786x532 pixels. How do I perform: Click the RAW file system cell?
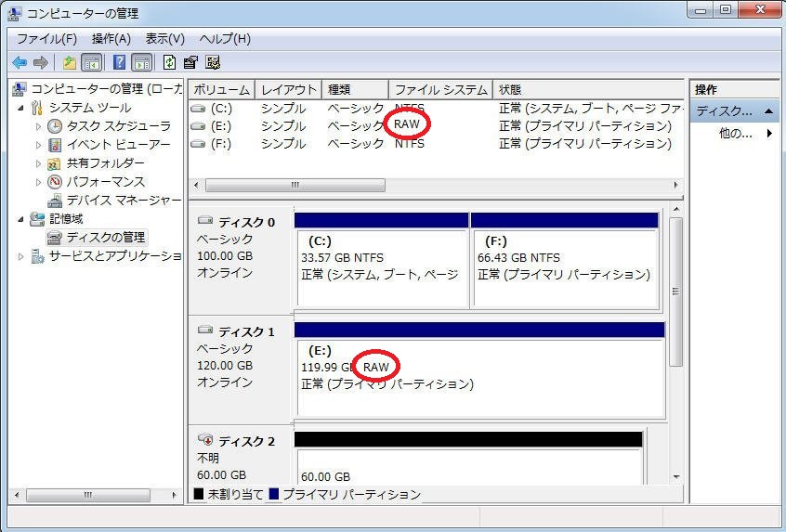click(x=407, y=124)
